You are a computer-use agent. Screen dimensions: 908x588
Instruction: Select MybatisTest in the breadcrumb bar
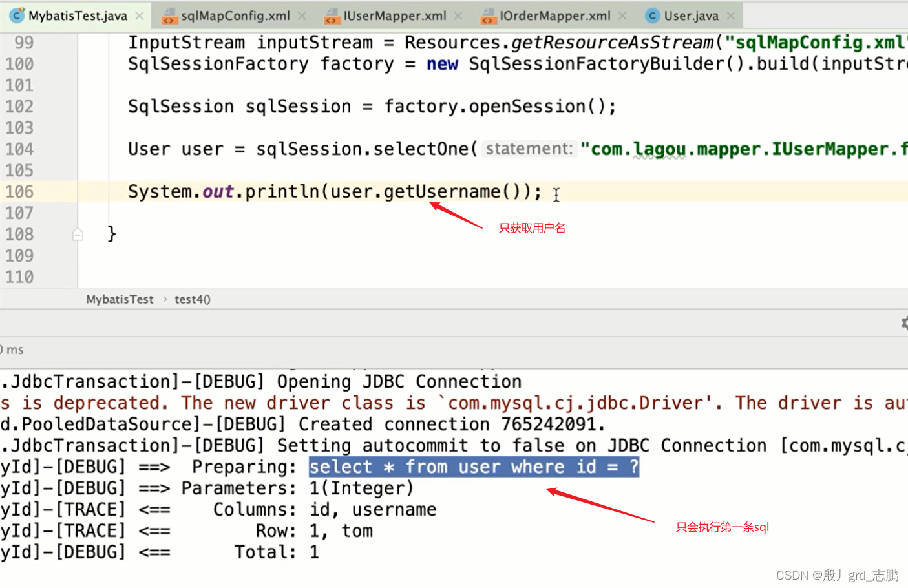tap(120, 299)
